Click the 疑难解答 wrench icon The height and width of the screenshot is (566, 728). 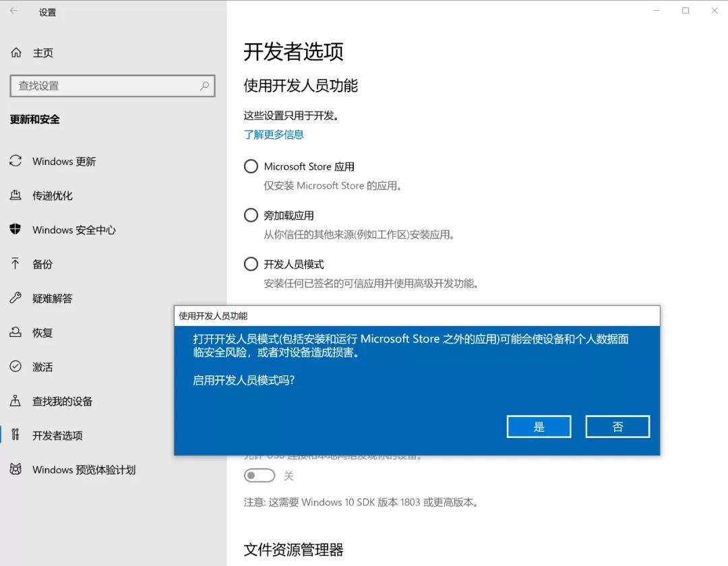pos(16,298)
